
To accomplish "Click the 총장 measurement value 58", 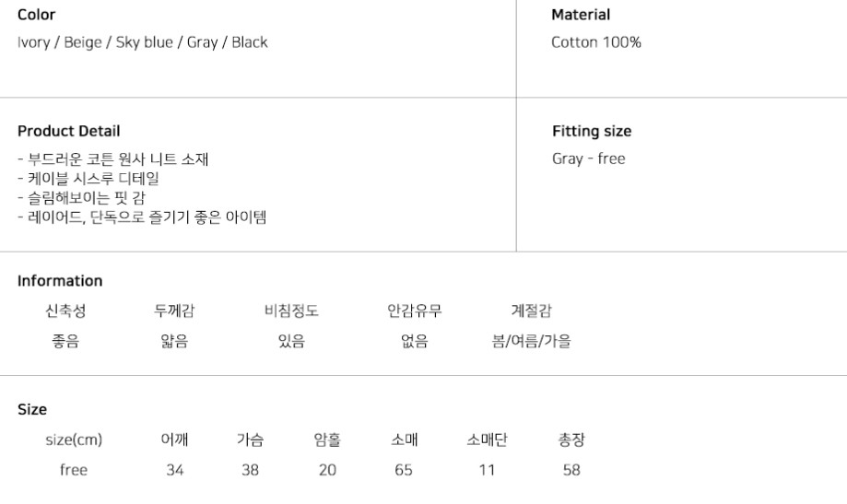I will (x=571, y=471).
